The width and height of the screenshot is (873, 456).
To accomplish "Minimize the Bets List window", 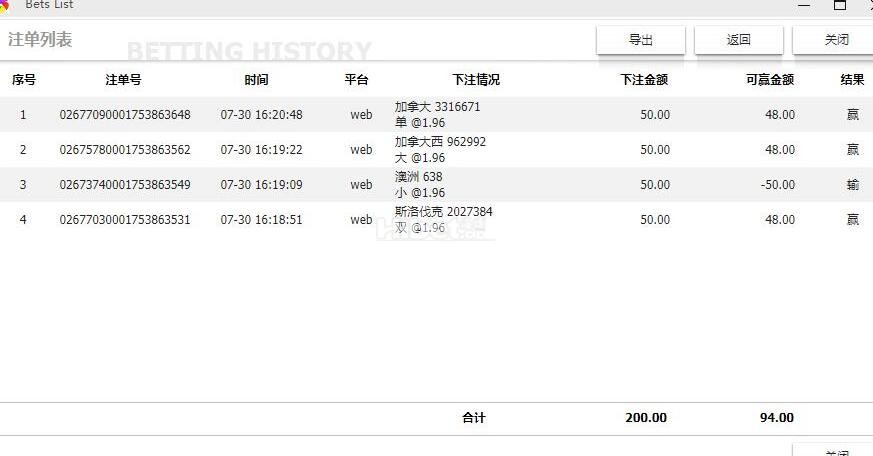I will tap(802, 5).
